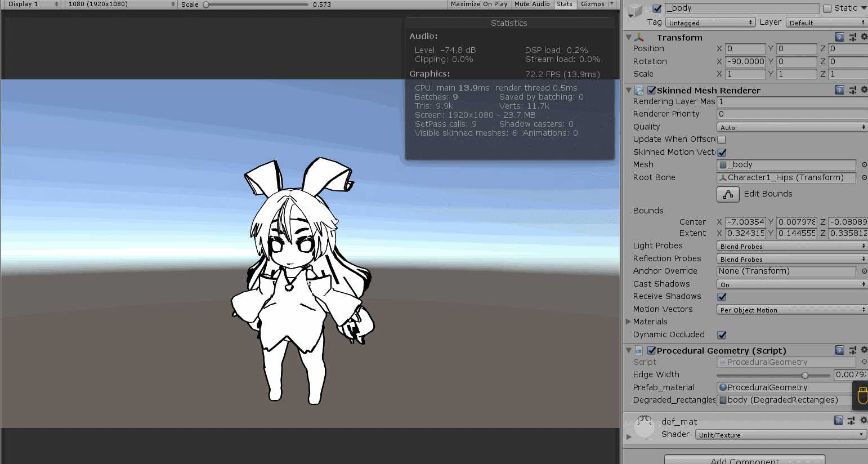Click the Add Component button

(745, 460)
